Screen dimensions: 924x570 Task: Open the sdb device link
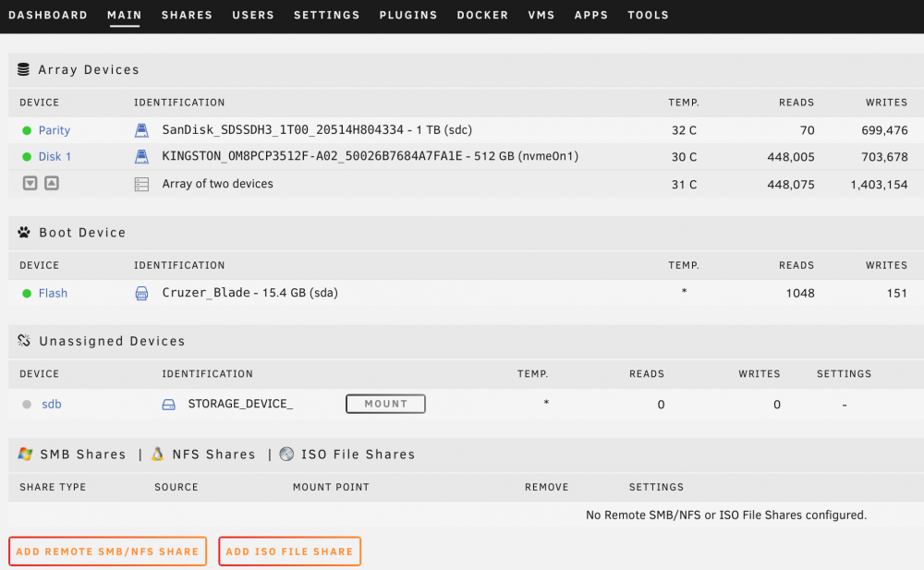(51, 404)
